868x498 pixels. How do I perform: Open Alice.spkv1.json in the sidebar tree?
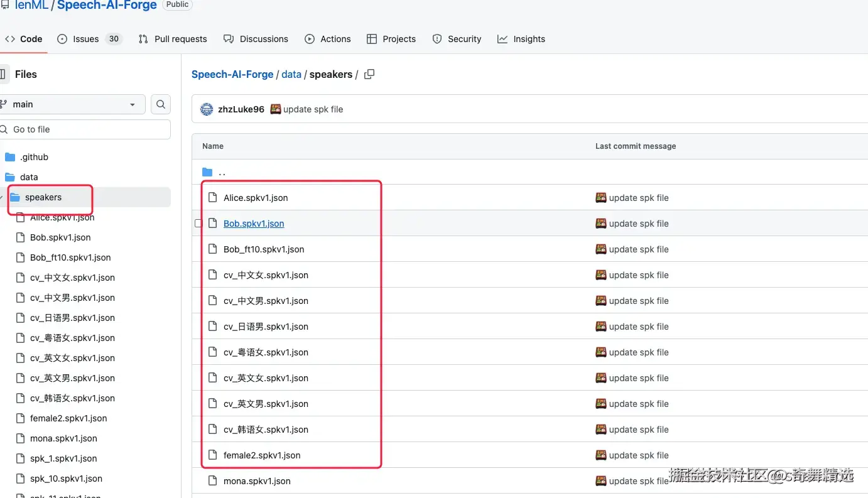(x=62, y=217)
